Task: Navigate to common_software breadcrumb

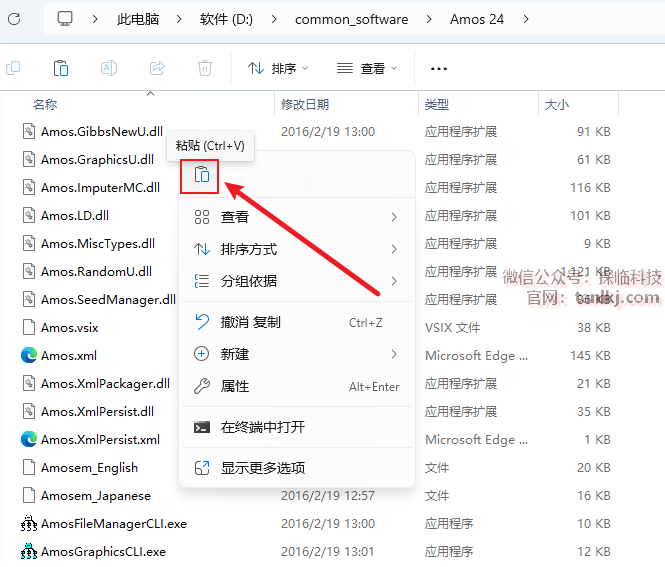Action: (x=352, y=19)
